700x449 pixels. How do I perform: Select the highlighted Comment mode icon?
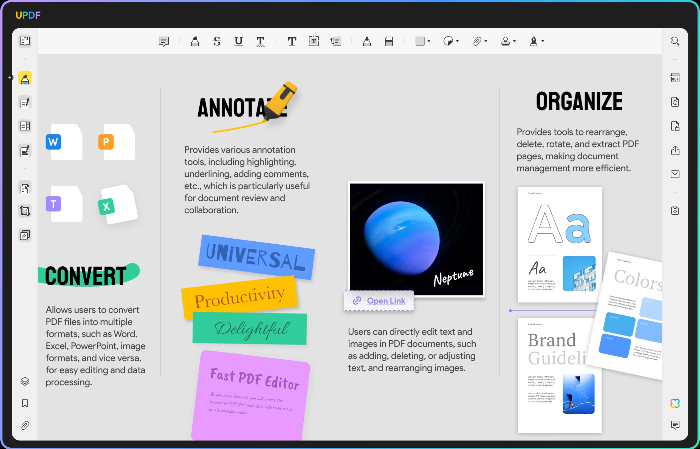[x=25, y=79]
